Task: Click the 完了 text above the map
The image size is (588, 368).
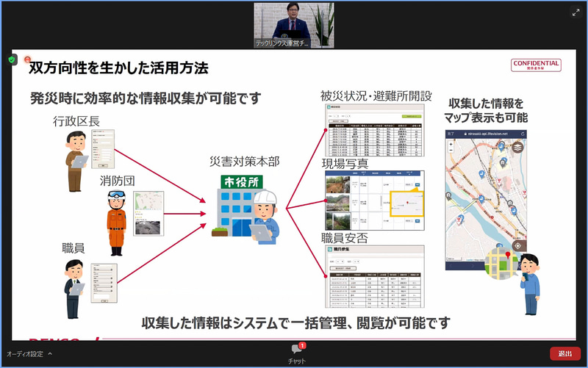Action: click(451, 134)
